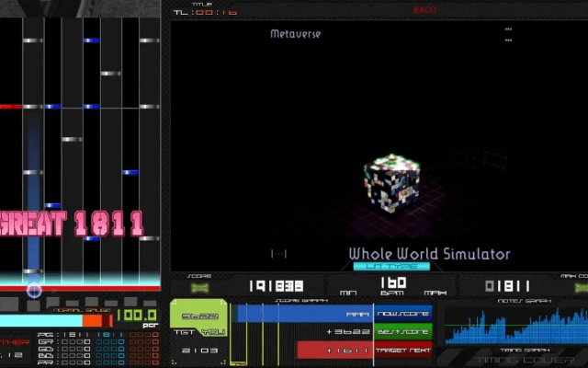Click the Whole World Simulator song title
This screenshot has width=588, height=368.
click(428, 254)
